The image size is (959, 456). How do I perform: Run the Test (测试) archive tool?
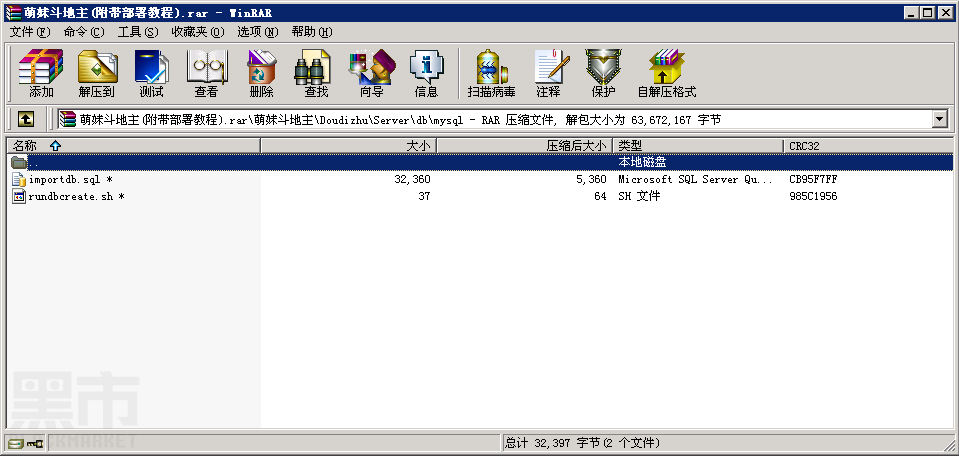click(x=151, y=73)
